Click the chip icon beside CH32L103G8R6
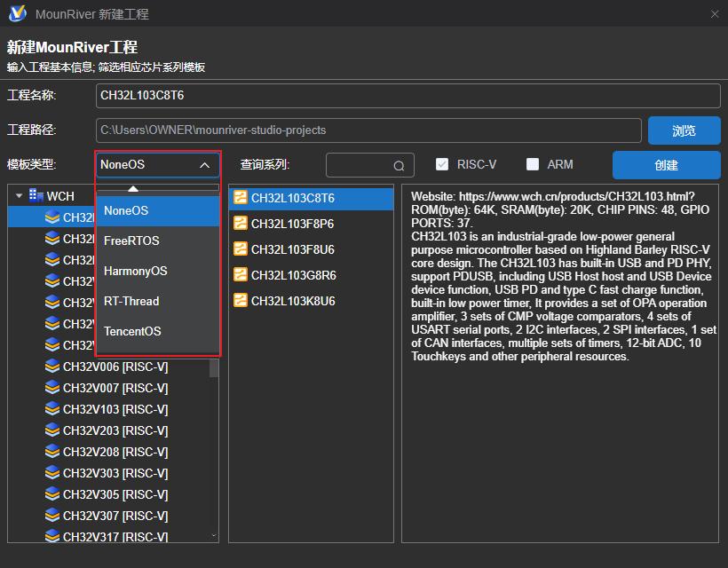The image size is (728, 568). pyautogui.click(x=241, y=275)
